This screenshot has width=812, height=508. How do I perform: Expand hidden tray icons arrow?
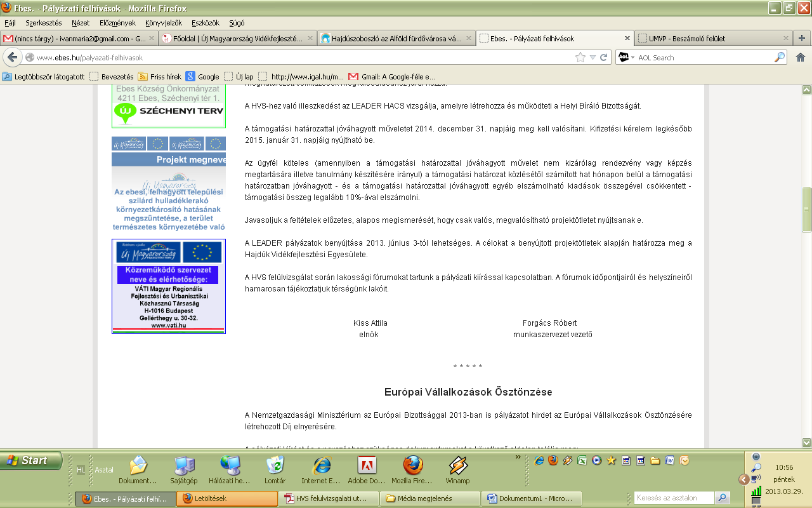(x=743, y=479)
